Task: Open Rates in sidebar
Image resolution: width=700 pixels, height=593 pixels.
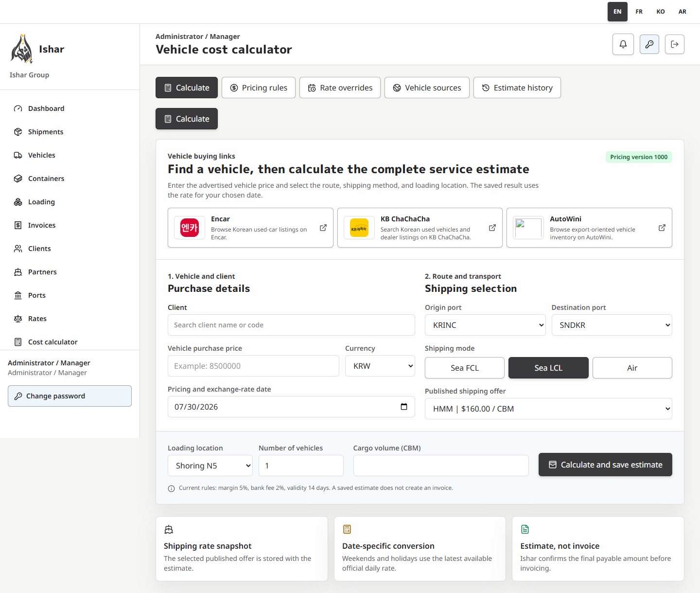Action: point(70,319)
